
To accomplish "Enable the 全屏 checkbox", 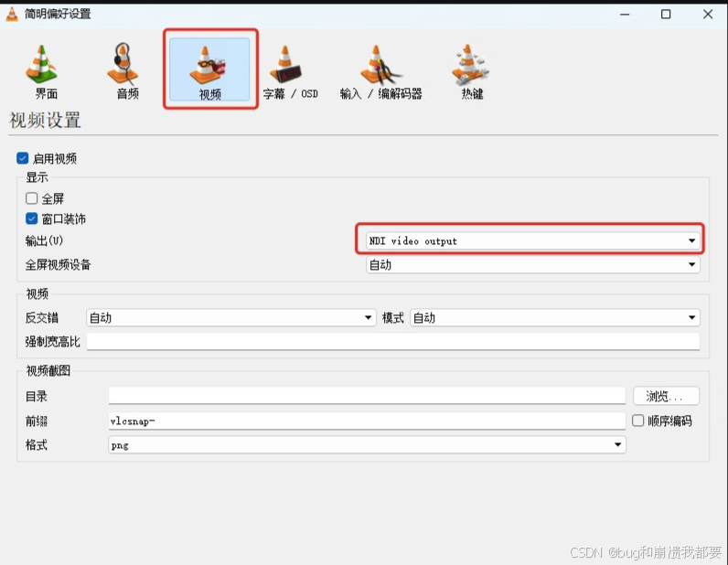I will (x=32, y=198).
